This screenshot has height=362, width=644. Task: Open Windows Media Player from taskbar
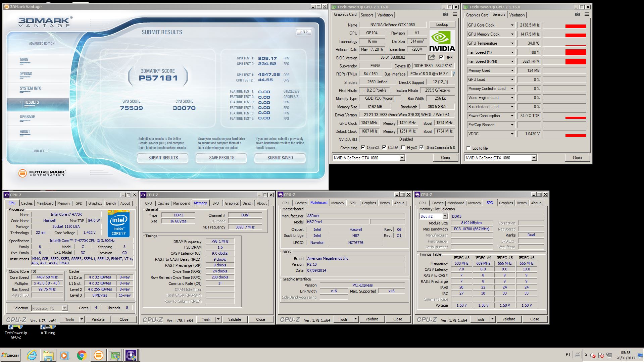pos(65,355)
